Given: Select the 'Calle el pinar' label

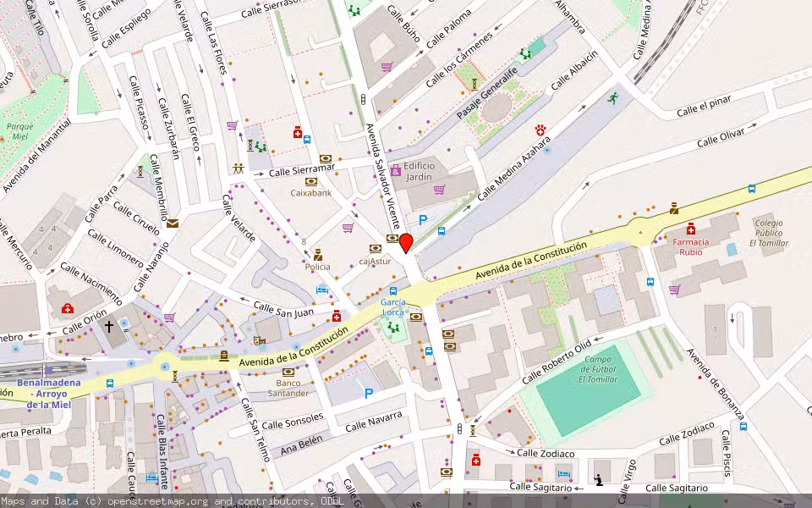Looking at the screenshot, I should click(x=704, y=107).
